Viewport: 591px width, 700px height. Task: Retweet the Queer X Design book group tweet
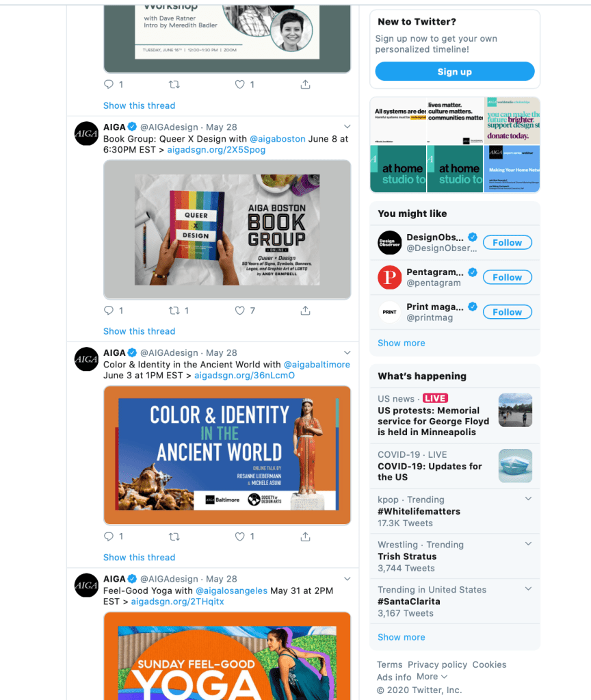click(x=174, y=311)
